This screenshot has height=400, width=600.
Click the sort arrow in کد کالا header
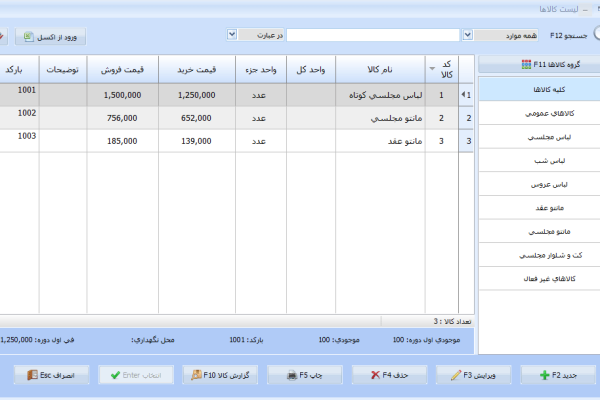[x=432, y=69]
